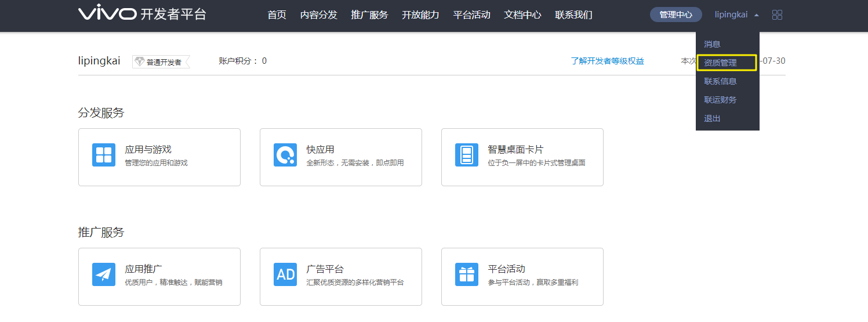Viewport: 868px width, 322px height.
Task: Open 文档中心 navigation item
Action: (522, 15)
